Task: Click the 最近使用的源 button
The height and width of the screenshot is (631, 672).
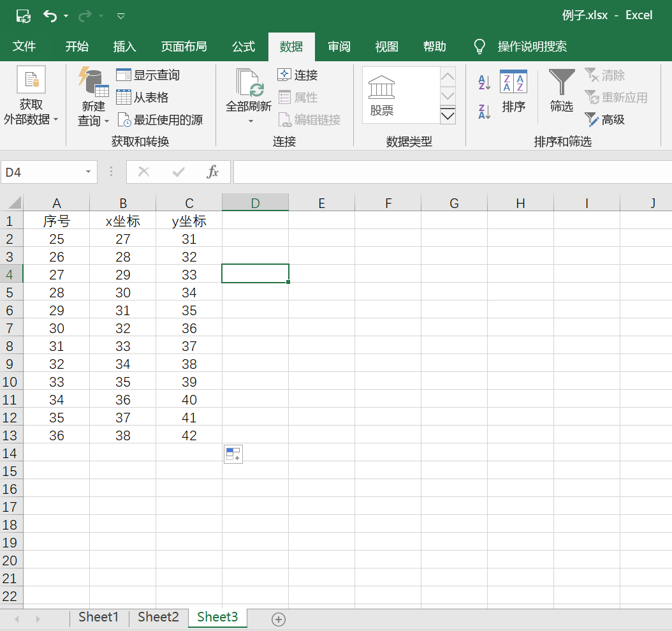Action: point(159,120)
